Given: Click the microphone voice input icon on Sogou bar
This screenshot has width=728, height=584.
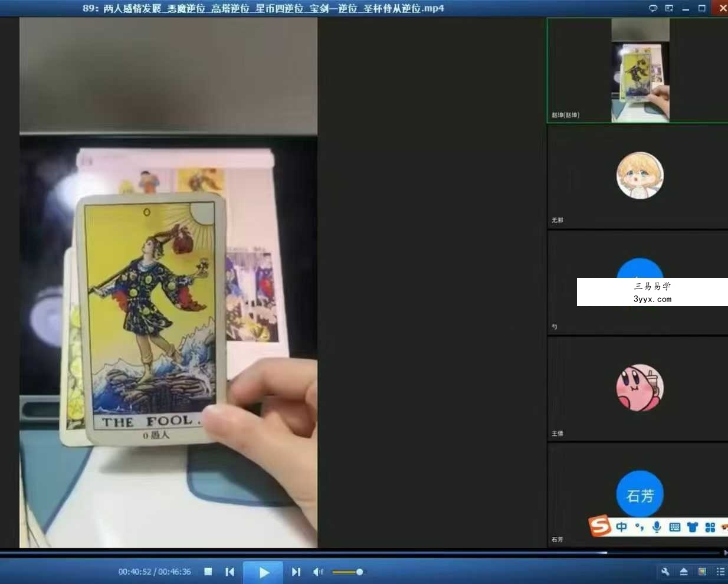Looking at the screenshot, I should click(x=657, y=527).
